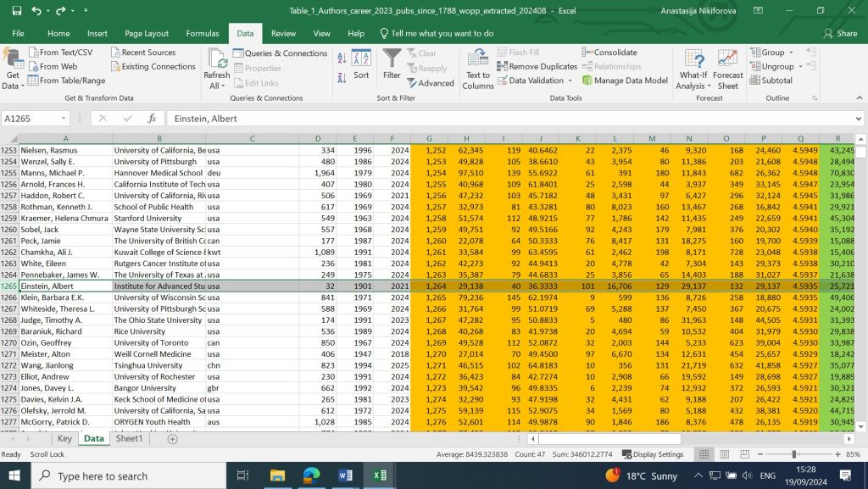Toggle the Filter button on
The image size is (868, 489).
tap(392, 64)
